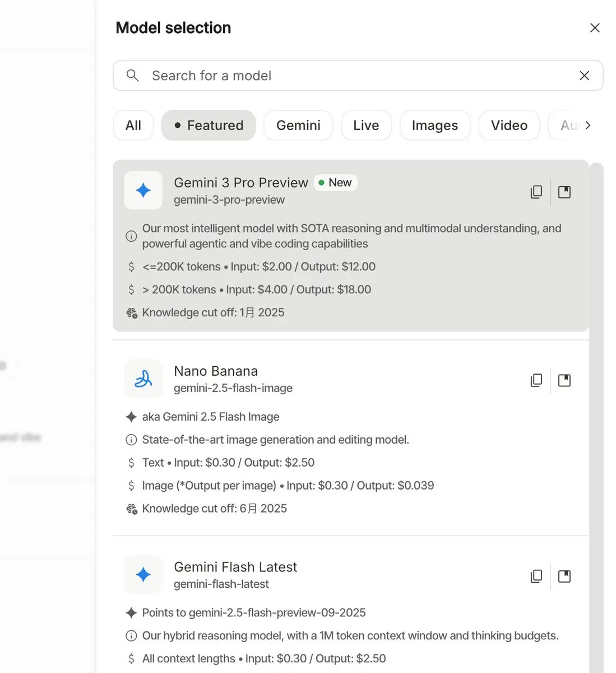Select the All filter chip
The image size is (616, 673).
133,125
